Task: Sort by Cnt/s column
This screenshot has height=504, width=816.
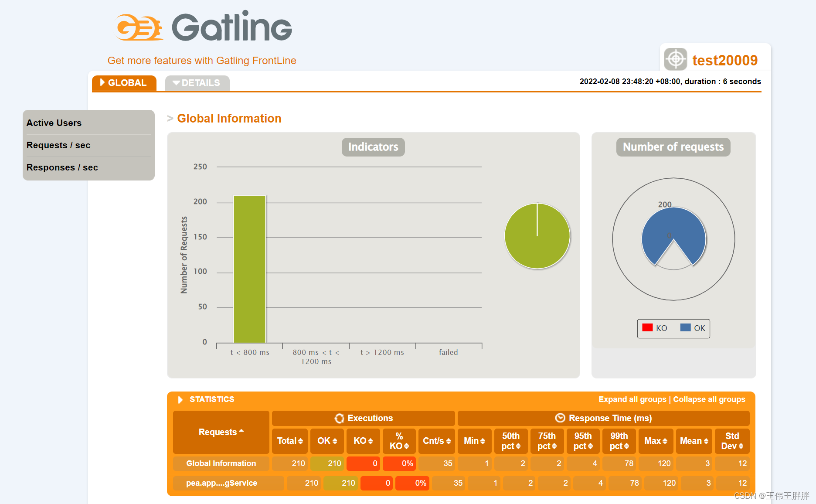Action: [437, 441]
